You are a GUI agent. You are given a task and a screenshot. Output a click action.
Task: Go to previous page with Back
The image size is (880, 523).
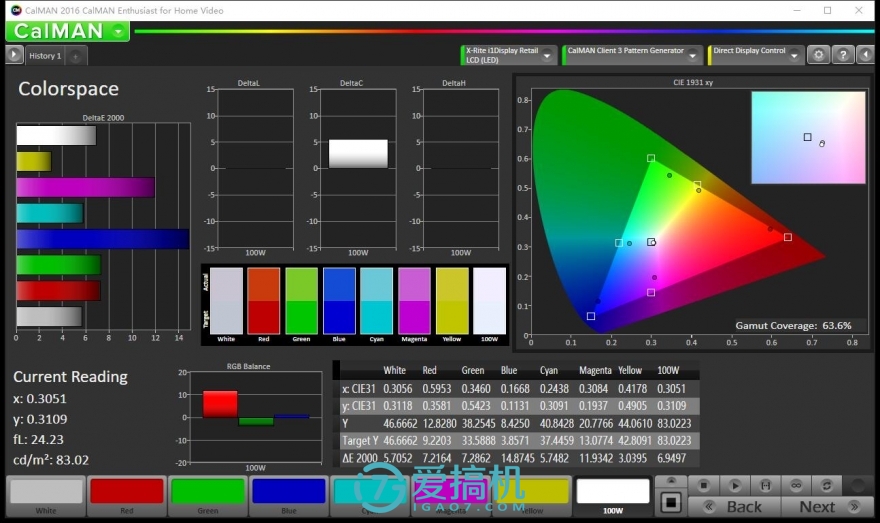(734, 507)
